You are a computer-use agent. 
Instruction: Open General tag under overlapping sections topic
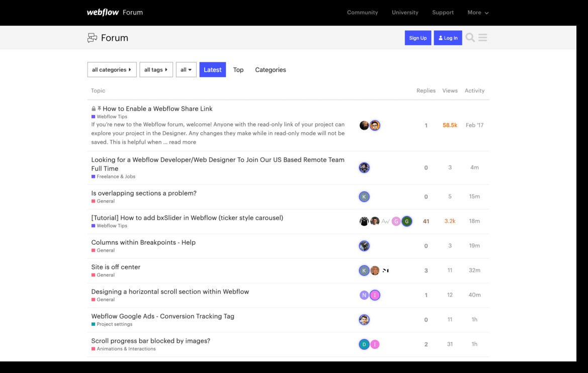point(103,201)
